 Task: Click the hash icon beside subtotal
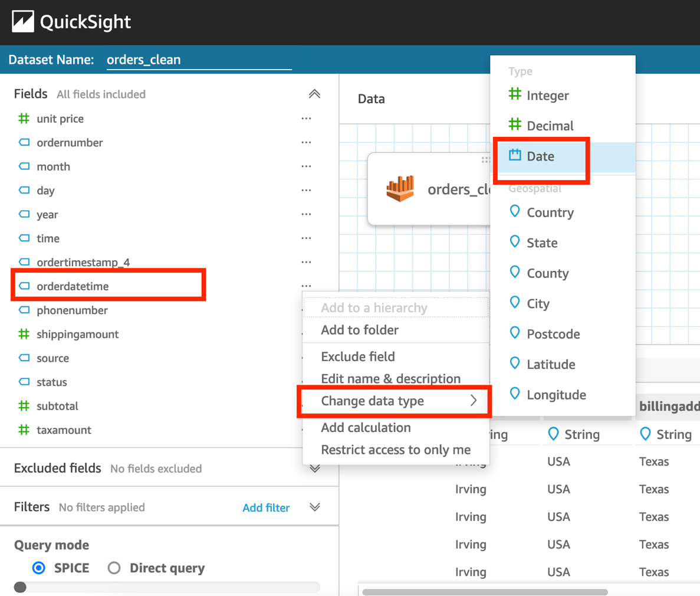[x=24, y=405]
